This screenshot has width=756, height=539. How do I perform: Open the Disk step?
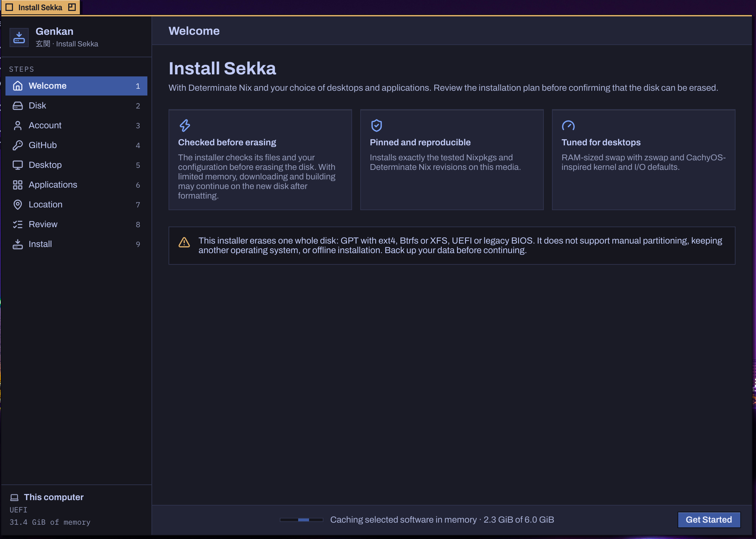tap(76, 106)
